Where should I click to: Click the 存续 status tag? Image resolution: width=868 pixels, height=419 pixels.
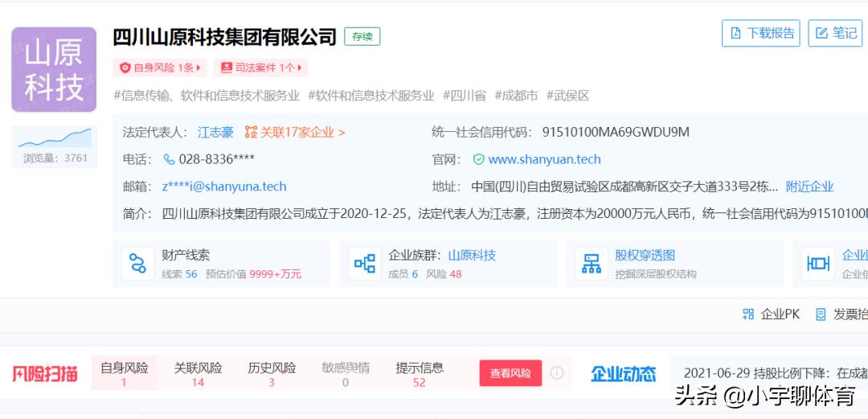pos(362,36)
